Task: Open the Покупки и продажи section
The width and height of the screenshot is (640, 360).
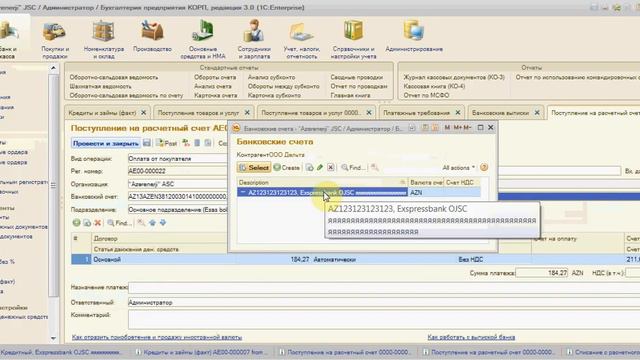Action: pyautogui.click(x=55, y=41)
